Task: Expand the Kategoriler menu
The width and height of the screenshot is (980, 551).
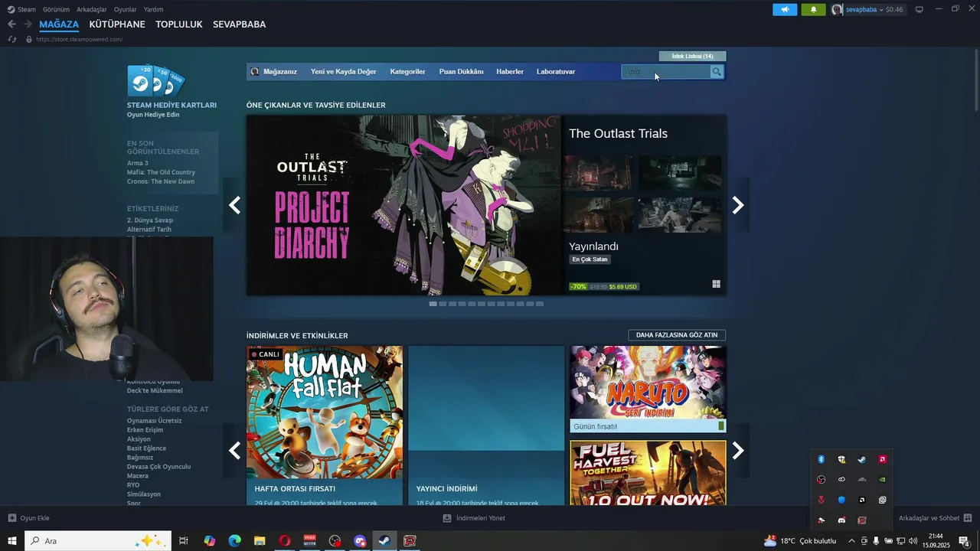Action: point(407,72)
